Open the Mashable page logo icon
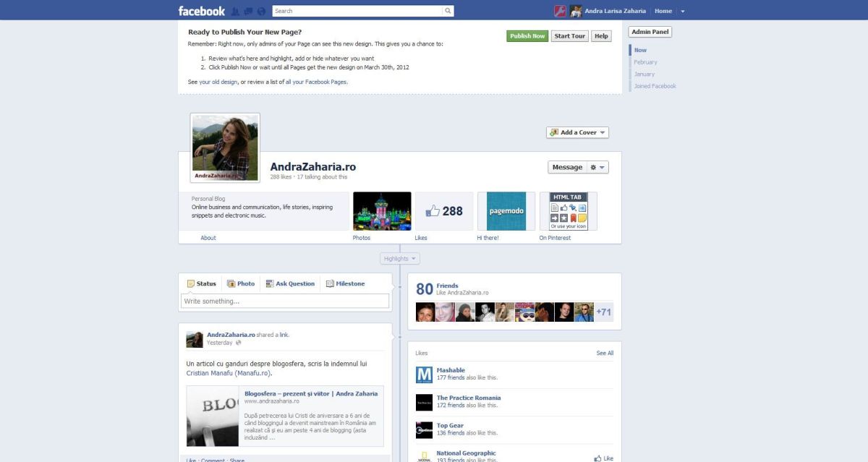The height and width of the screenshot is (462, 868). [424, 375]
